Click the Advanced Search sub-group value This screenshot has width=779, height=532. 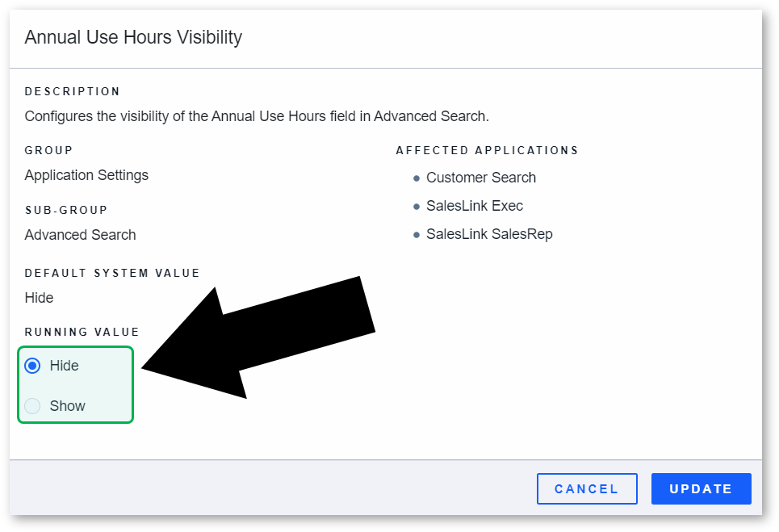click(80, 234)
